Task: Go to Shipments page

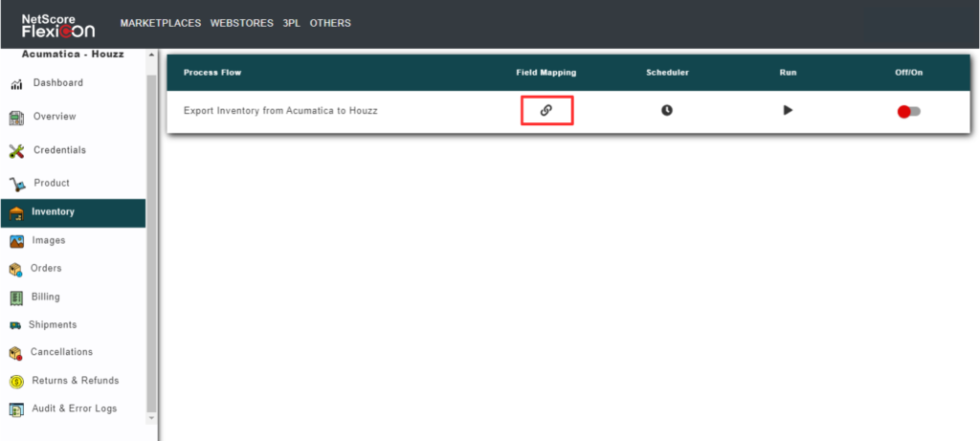Action: (x=52, y=324)
